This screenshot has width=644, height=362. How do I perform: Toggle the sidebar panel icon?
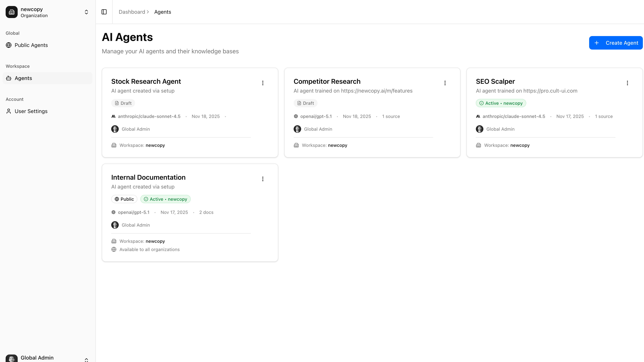tap(104, 12)
